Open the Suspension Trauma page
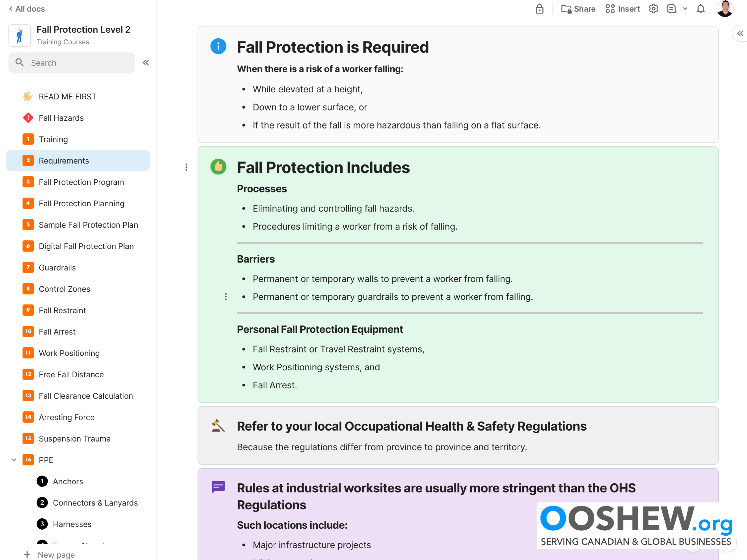747x560 pixels. 75,439
